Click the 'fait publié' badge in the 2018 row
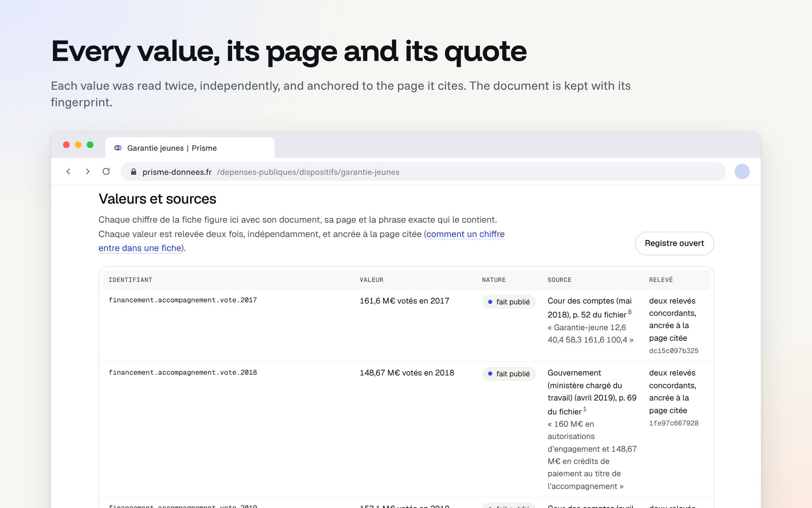812x508 pixels. tap(509, 374)
